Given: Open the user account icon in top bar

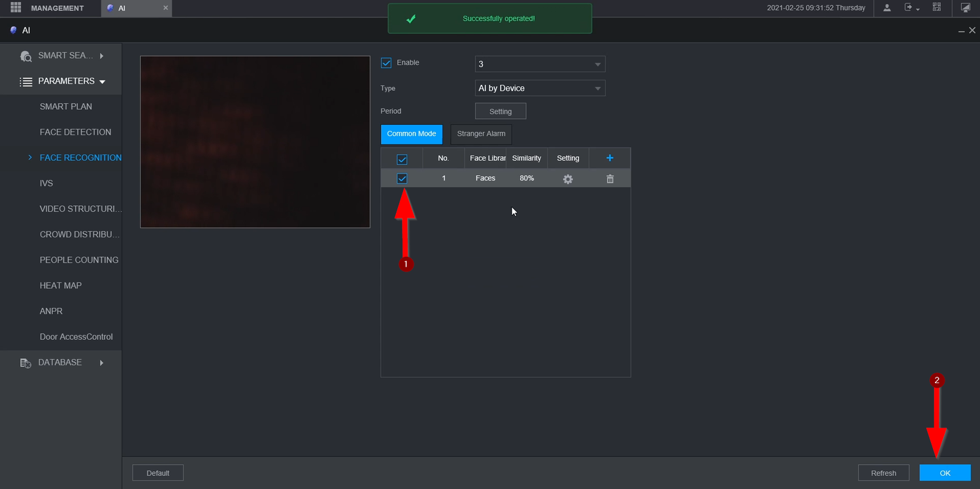Looking at the screenshot, I should [887, 8].
